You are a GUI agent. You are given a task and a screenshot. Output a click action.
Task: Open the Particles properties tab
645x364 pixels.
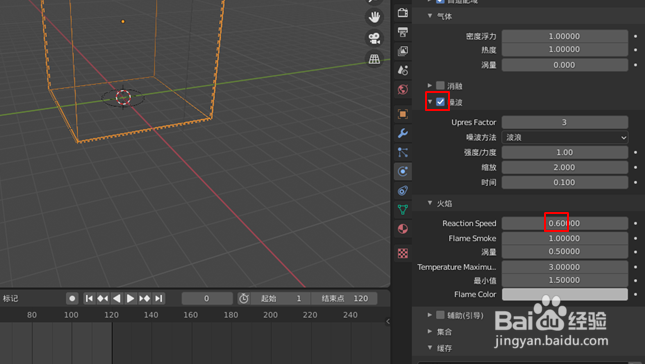(403, 153)
